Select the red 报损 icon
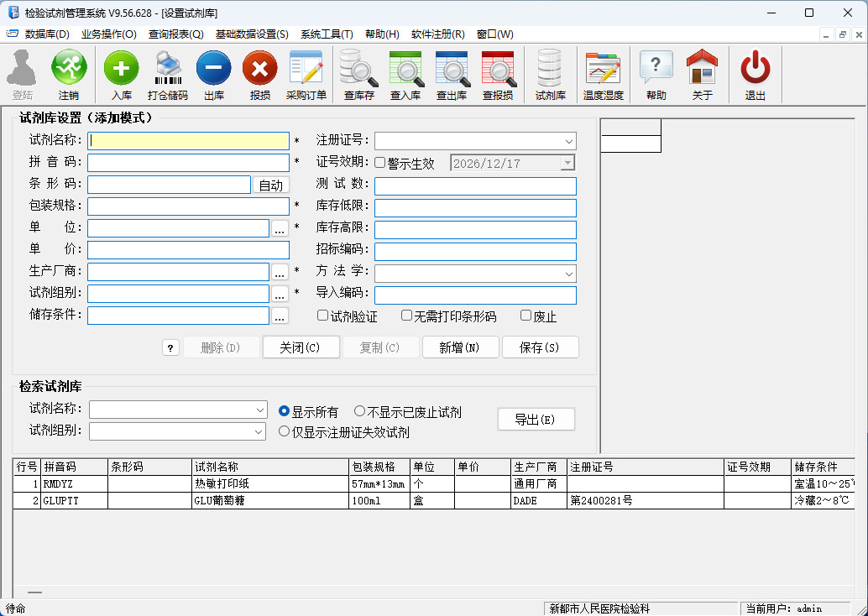The height and width of the screenshot is (616, 868). pos(259,68)
